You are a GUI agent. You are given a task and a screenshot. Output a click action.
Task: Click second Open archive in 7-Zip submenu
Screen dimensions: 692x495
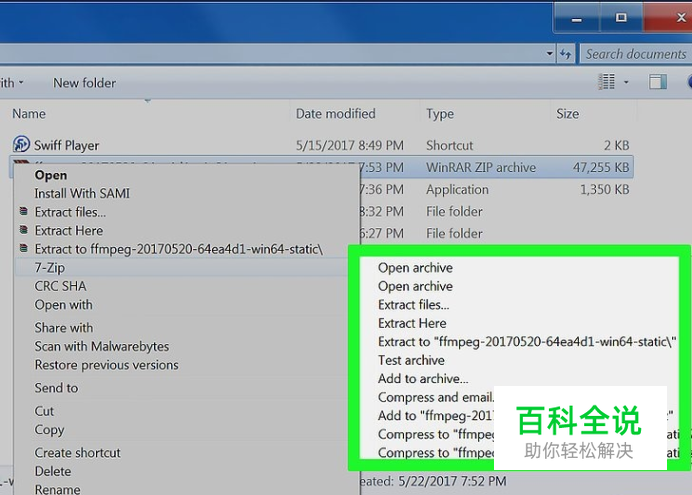[x=415, y=286]
